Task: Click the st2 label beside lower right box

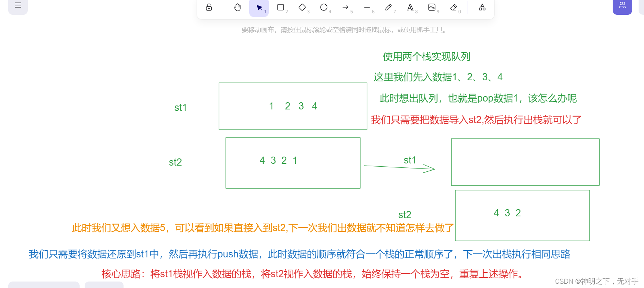Action: coord(405,215)
